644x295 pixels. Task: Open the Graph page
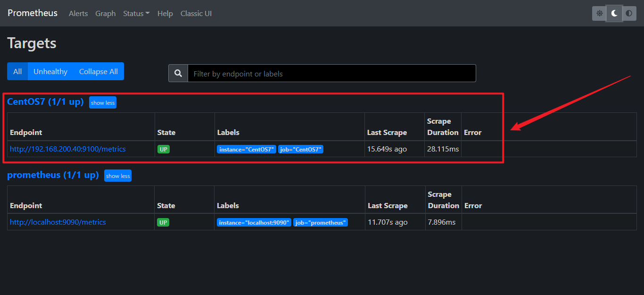coord(106,13)
